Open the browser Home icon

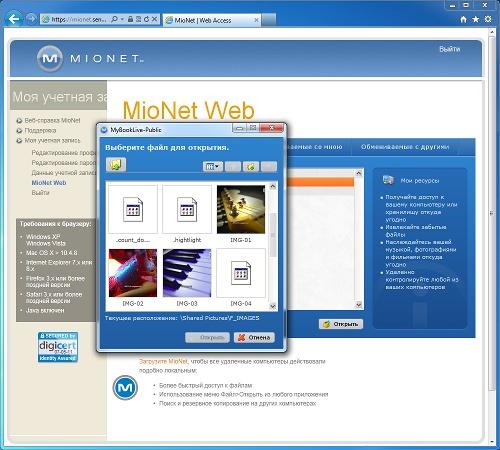463,19
